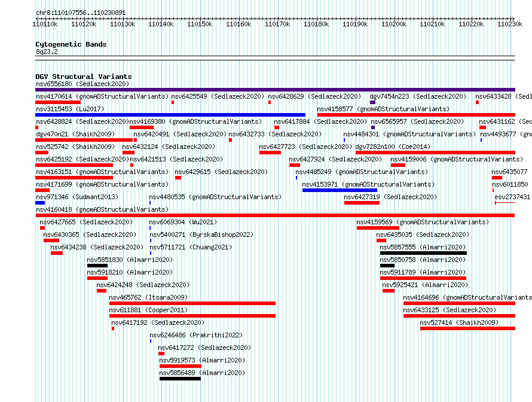Click nsv6427319 (Sedlazeck2020) label
Image resolution: width=532 pixels, height=402 pixels.
pos(390,197)
